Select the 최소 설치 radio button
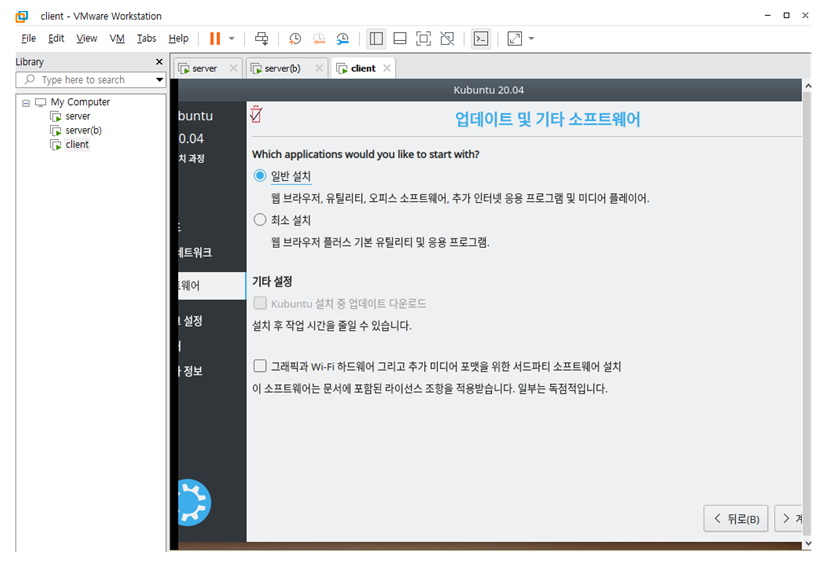This screenshot has height=561, width=830. [x=259, y=220]
